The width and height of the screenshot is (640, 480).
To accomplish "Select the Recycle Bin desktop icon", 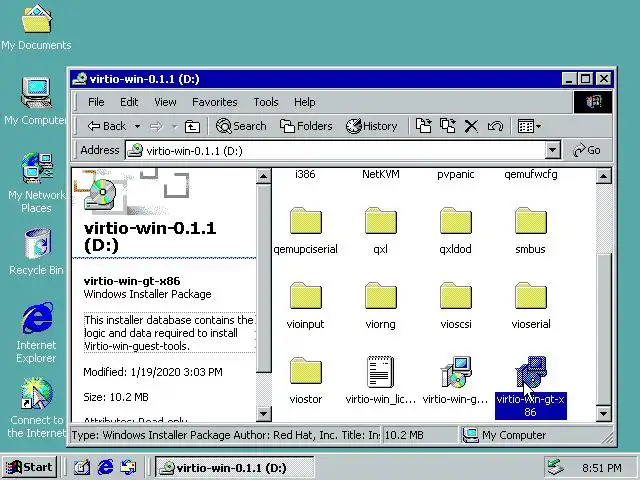I will 36,252.
